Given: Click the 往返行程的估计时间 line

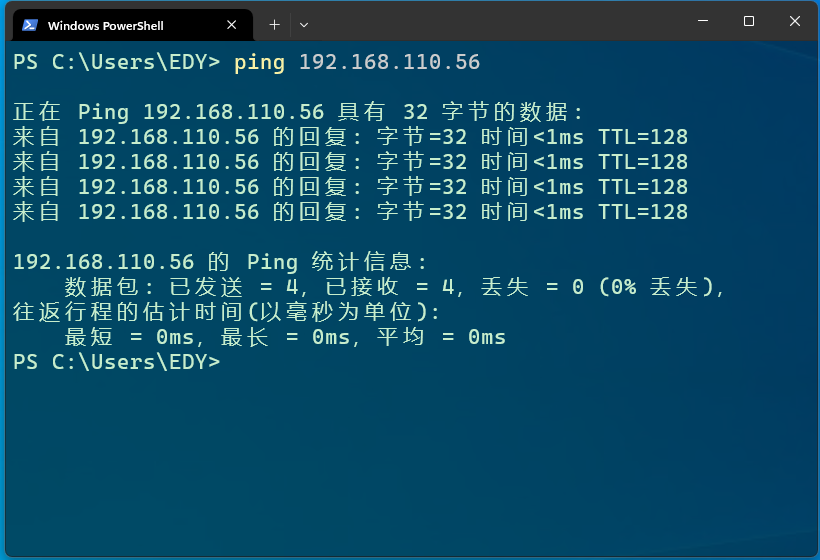Looking at the screenshot, I should pos(226,312).
